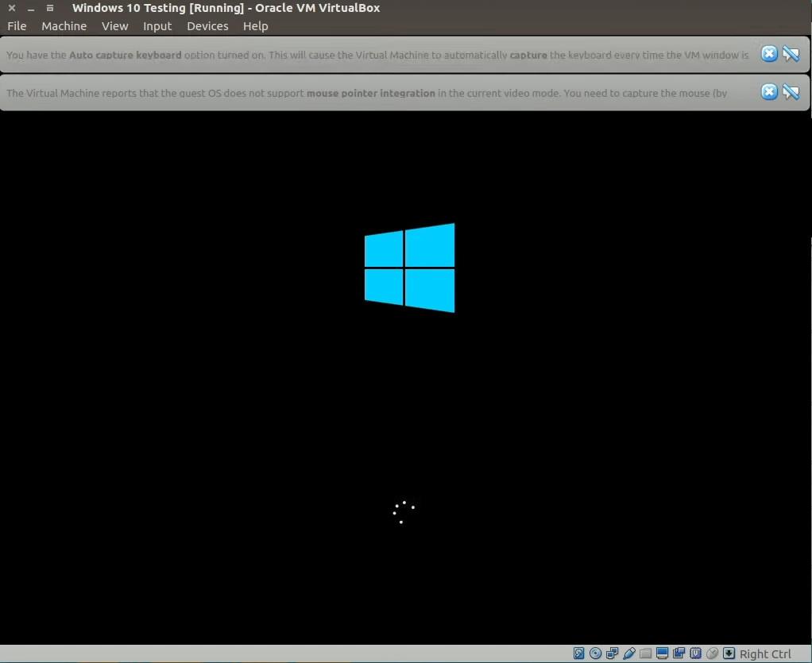Click the mouse pointer integration message text
The height and width of the screenshot is (663, 812).
(366, 93)
